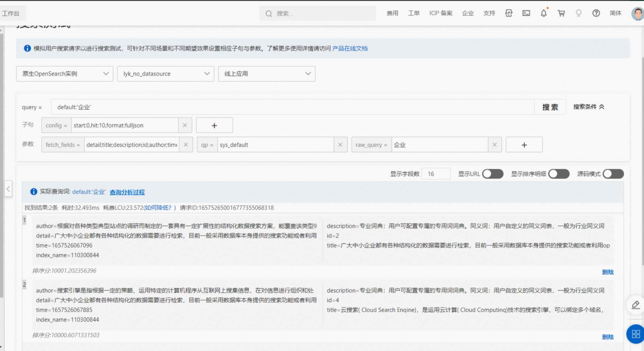Open the 工单 menu
Viewport: 644px width, 351px height.
[x=414, y=13]
